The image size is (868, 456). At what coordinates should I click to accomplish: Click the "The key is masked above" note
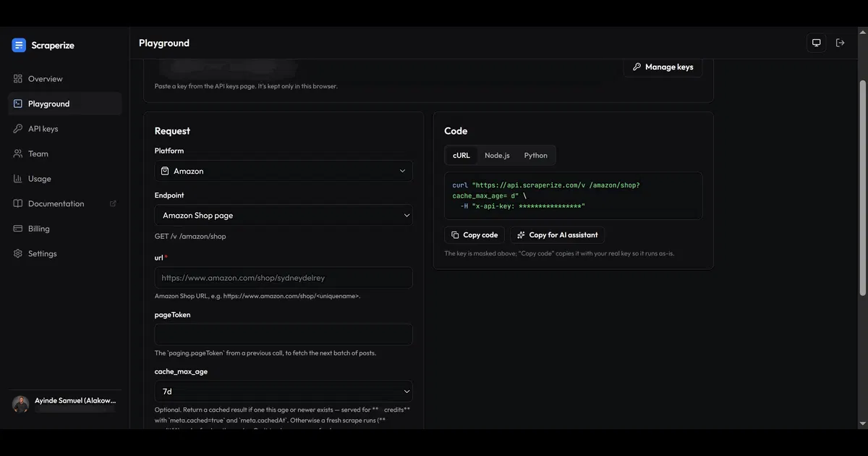[x=559, y=254]
